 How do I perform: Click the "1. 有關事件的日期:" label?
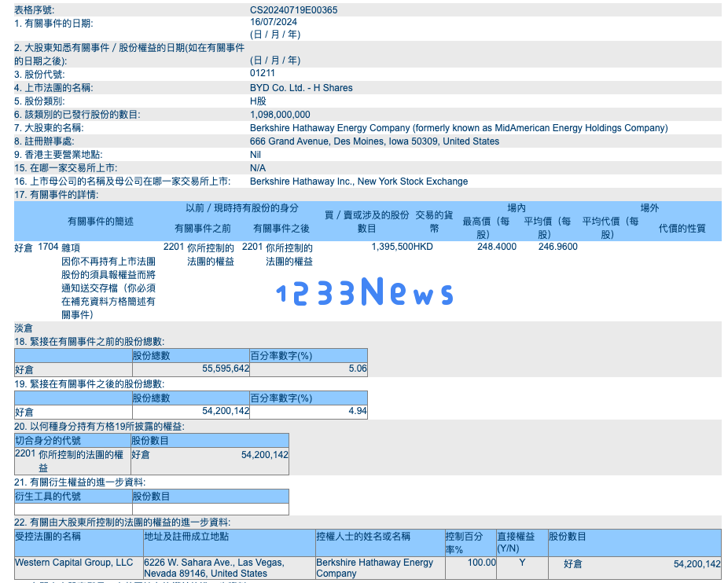(x=53, y=24)
